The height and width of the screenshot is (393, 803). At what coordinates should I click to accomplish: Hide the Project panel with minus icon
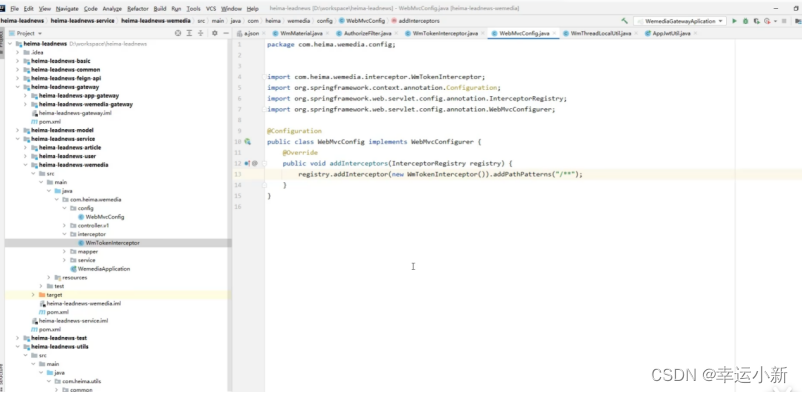click(x=226, y=33)
